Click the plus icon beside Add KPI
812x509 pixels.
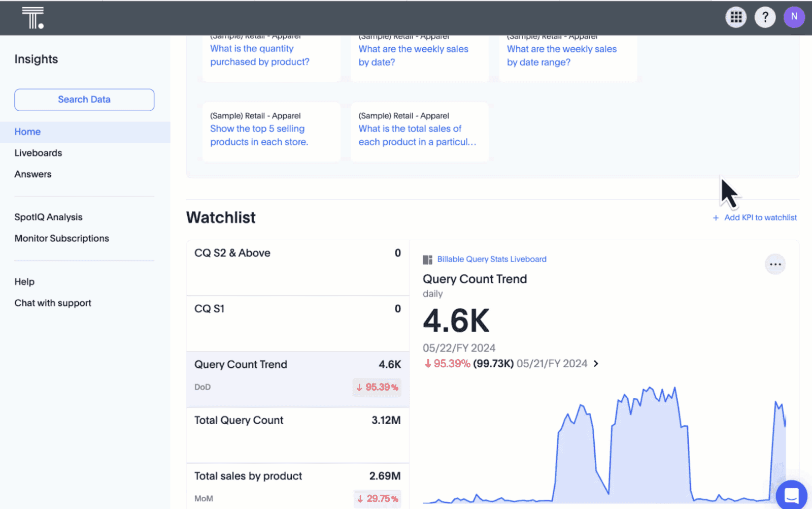[x=715, y=217]
